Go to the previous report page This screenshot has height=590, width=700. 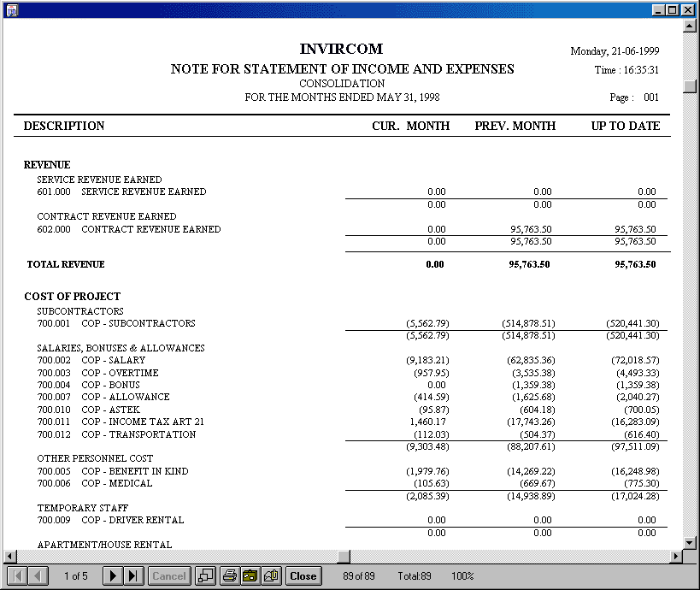pyautogui.click(x=38, y=575)
